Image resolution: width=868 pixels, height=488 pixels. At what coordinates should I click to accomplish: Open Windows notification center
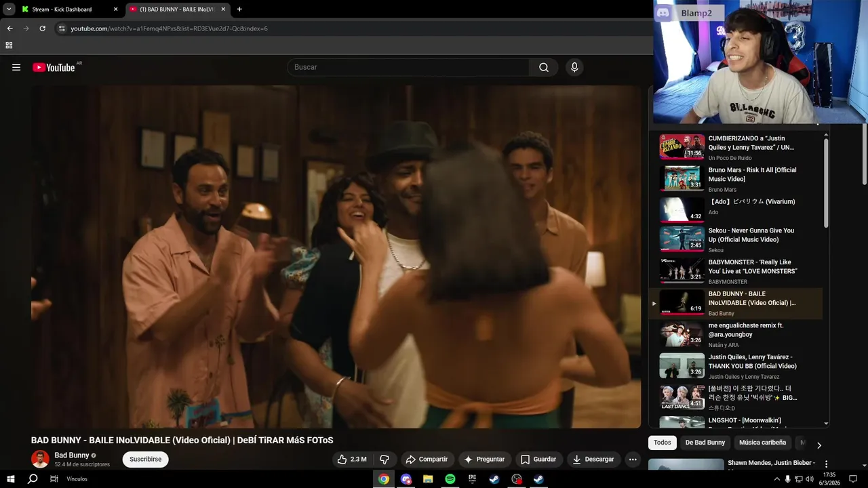(854, 479)
